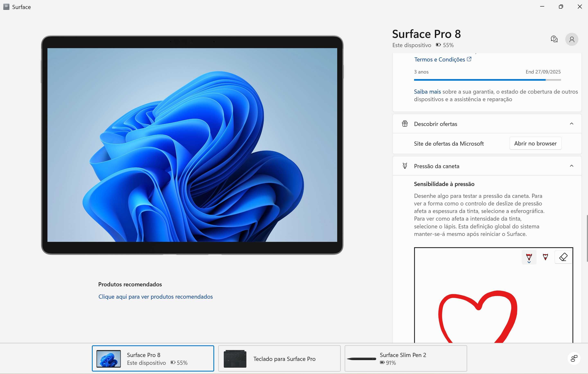
Task: Open the devices icon at bottom right
Action: pos(574,358)
